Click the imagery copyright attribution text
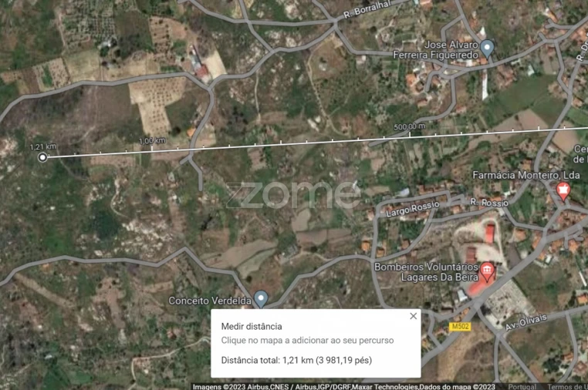This screenshot has width=588, height=390. click(344, 387)
